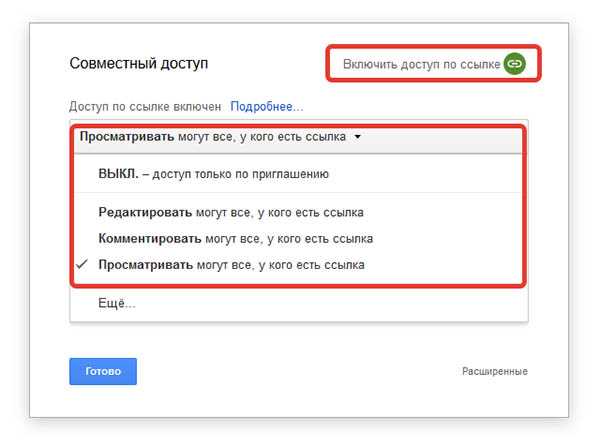
Task: Click the blue 'Готово' button
Action: (x=103, y=371)
